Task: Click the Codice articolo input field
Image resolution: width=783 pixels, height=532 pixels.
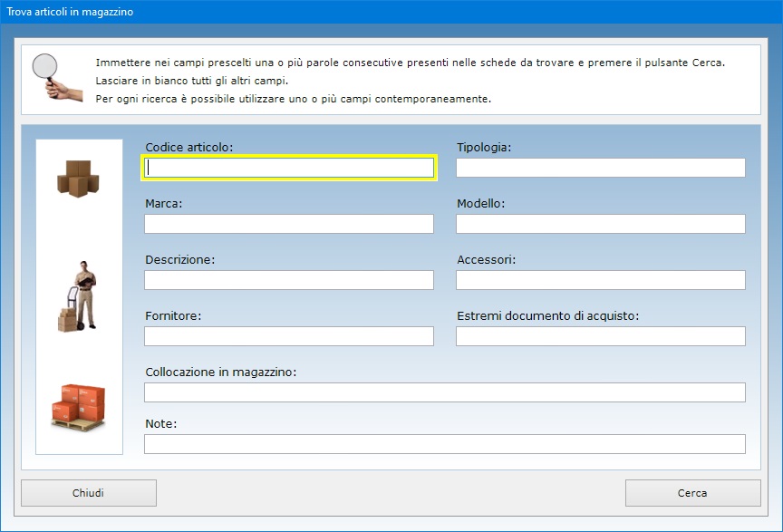Action: [x=289, y=168]
